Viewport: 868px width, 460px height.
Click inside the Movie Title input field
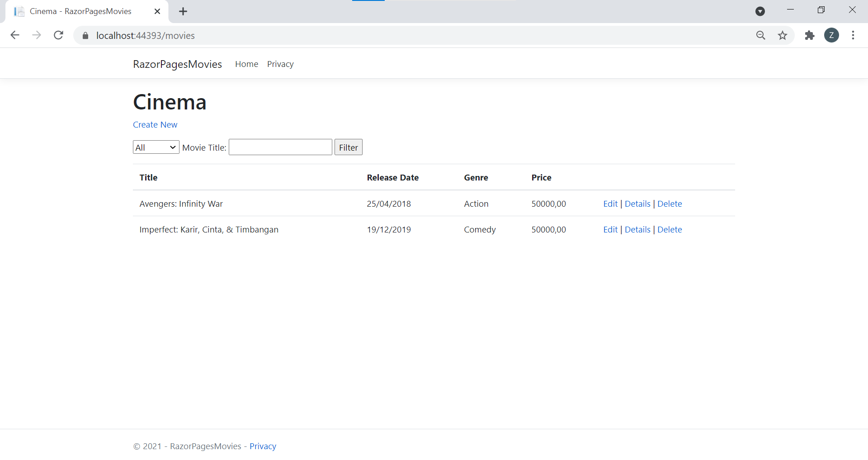tap(280, 147)
